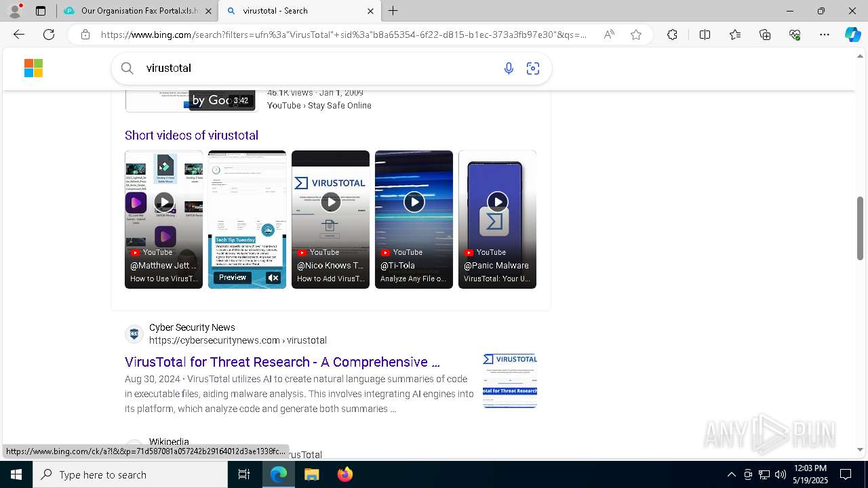This screenshot has height=488, width=868.
Task: Open the Collections icon
Action: click(765, 35)
